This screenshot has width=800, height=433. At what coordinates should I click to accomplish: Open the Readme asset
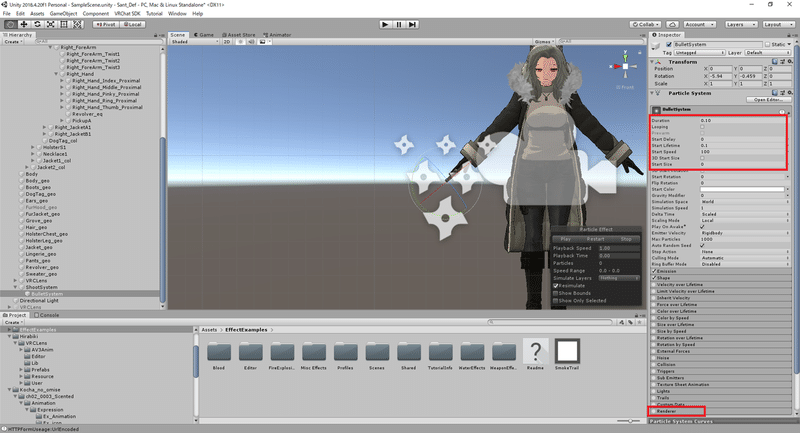[x=535, y=351]
